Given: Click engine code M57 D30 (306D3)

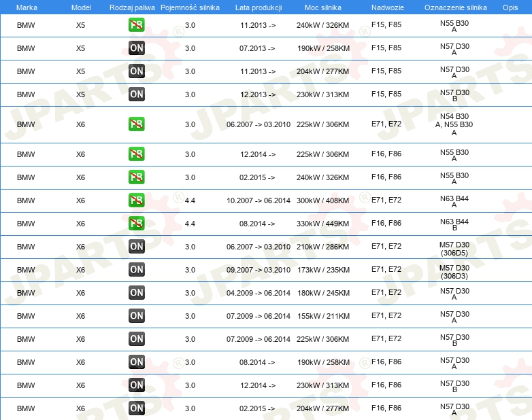Looking at the screenshot, I should (x=454, y=272).
